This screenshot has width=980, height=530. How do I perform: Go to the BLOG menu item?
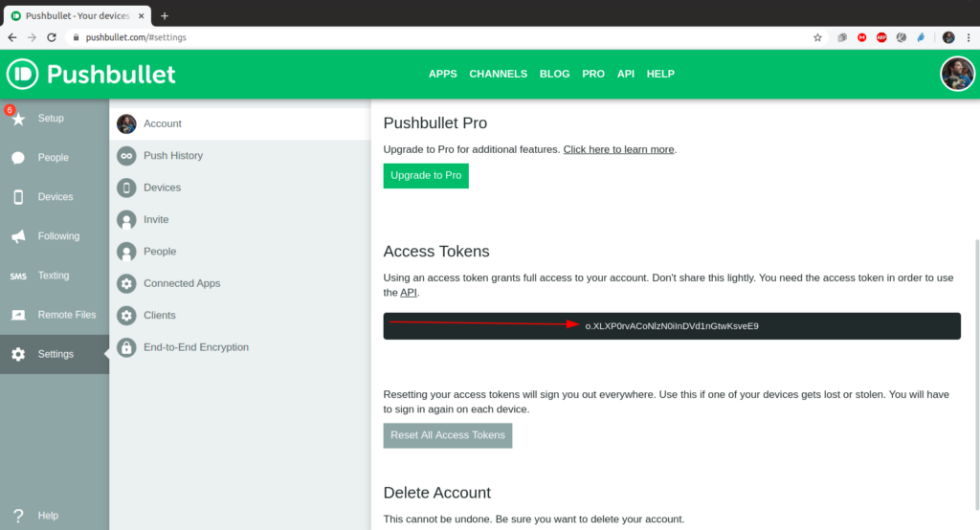point(554,74)
